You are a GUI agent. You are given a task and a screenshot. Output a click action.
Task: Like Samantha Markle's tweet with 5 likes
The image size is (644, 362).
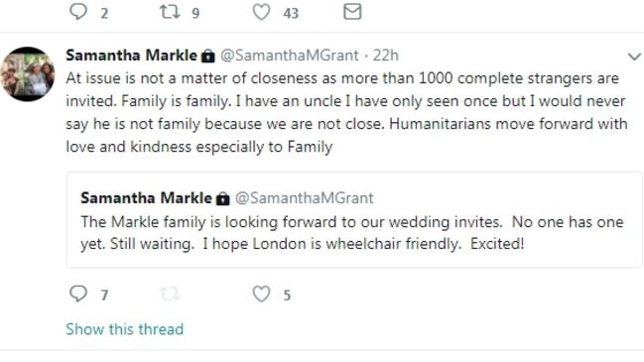(261, 294)
